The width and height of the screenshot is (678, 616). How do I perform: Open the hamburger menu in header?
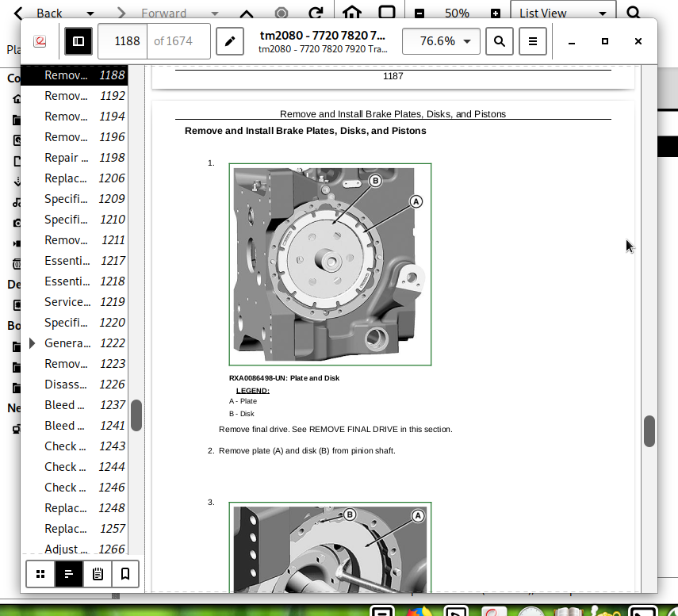(x=534, y=41)
